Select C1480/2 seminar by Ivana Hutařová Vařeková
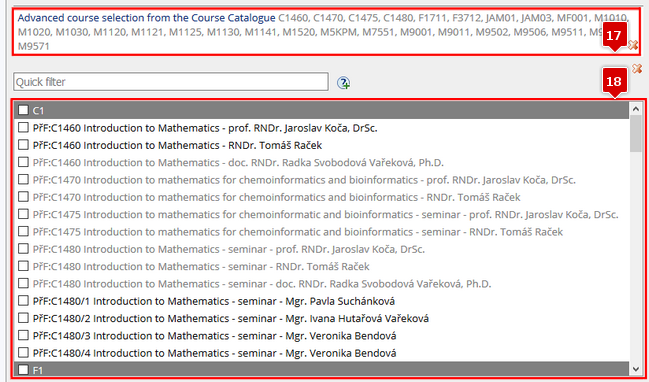 24,318
